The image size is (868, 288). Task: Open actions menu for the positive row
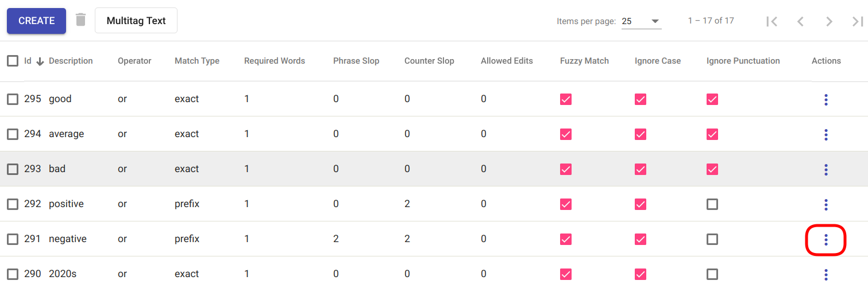click(825, 204)
